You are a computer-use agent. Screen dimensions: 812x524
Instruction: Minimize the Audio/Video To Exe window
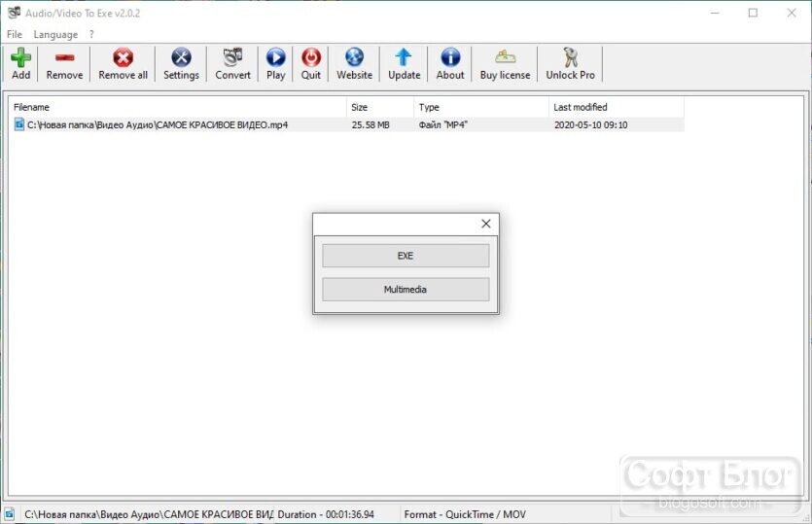point(715,13)
